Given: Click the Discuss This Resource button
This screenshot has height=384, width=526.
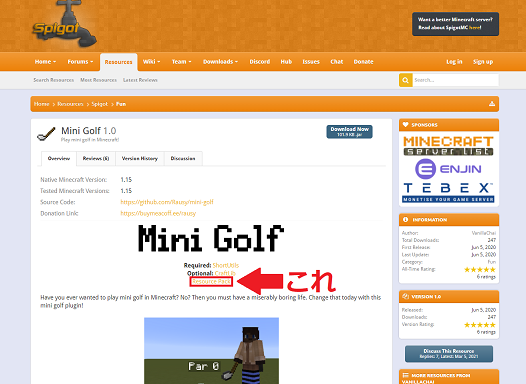Looking at the screenshot, I should coord(449,353).
